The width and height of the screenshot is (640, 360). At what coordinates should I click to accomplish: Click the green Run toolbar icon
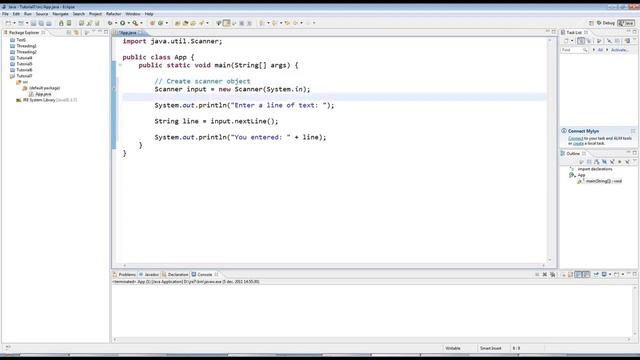[122, 23]
